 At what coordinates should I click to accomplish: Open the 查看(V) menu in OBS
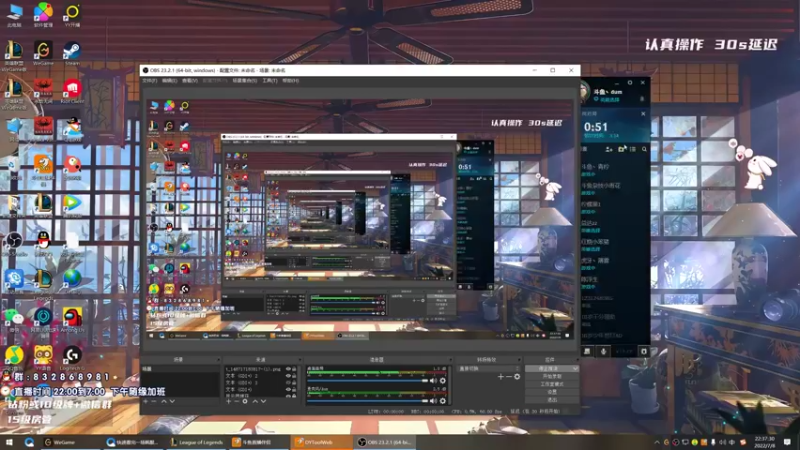pos(189,81)
